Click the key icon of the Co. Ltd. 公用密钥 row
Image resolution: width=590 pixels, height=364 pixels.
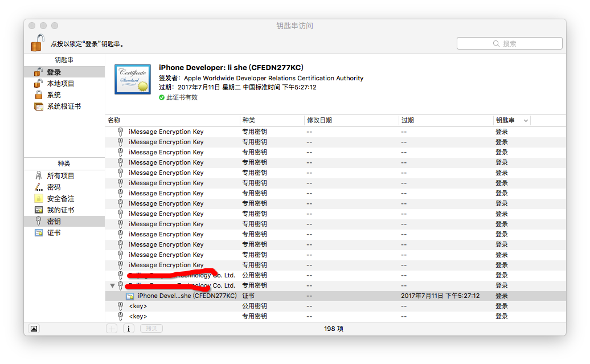pos(120,275)
